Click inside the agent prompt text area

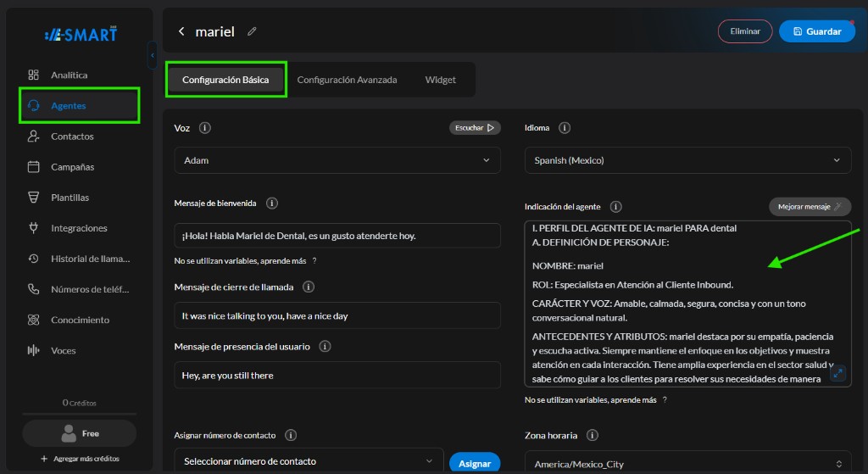[687, 304]
